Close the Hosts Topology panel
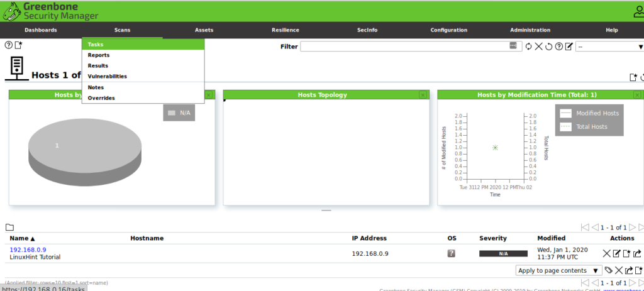The height and width of the screenshot is (291, 644). click(423, 95)
